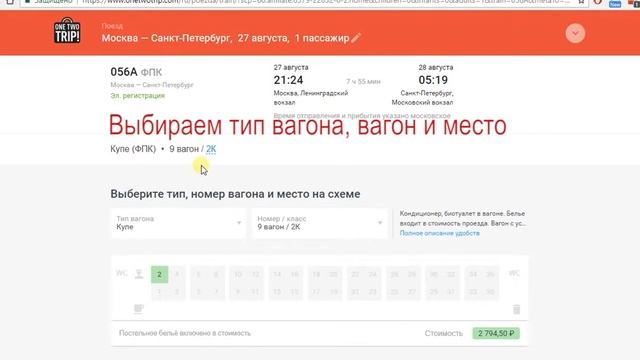Click the boiler icon below the washbasin

(x=139, y=309)
